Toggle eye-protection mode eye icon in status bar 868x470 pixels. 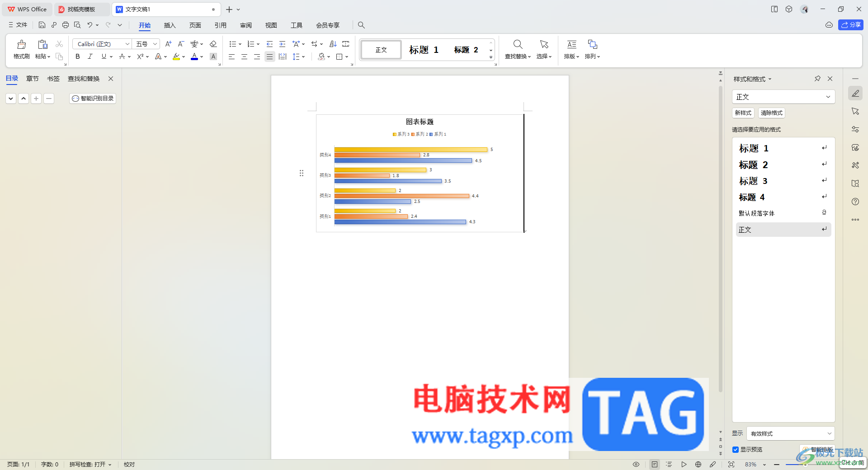tap(636, 464)
